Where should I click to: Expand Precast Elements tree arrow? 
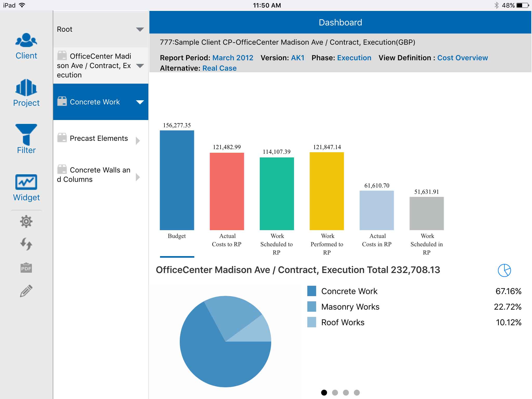click(138, 141)
